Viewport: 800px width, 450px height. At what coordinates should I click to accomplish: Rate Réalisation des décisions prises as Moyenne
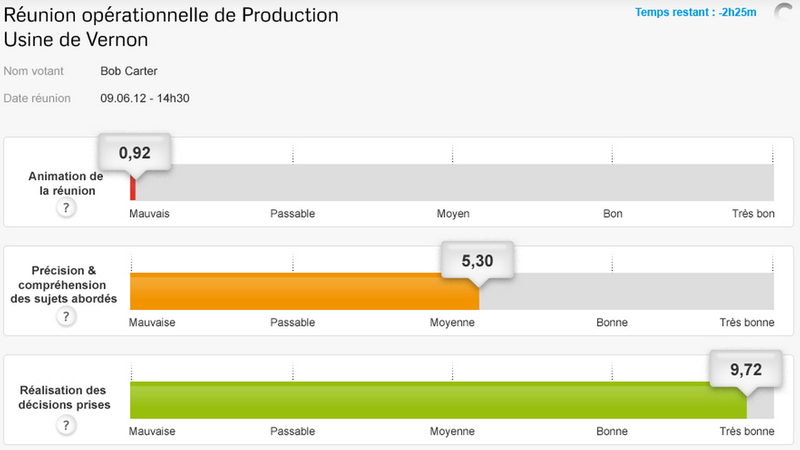click(x=453, y=398)
